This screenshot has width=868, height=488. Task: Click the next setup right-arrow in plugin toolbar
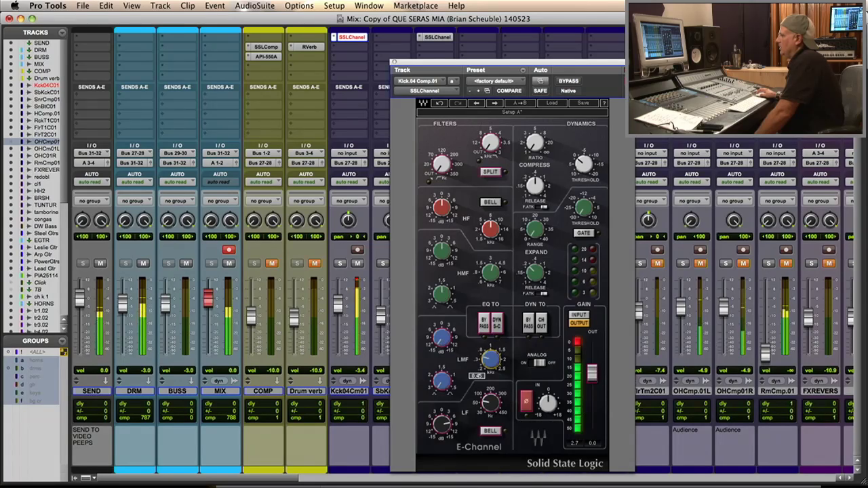(x=494, y=103)
